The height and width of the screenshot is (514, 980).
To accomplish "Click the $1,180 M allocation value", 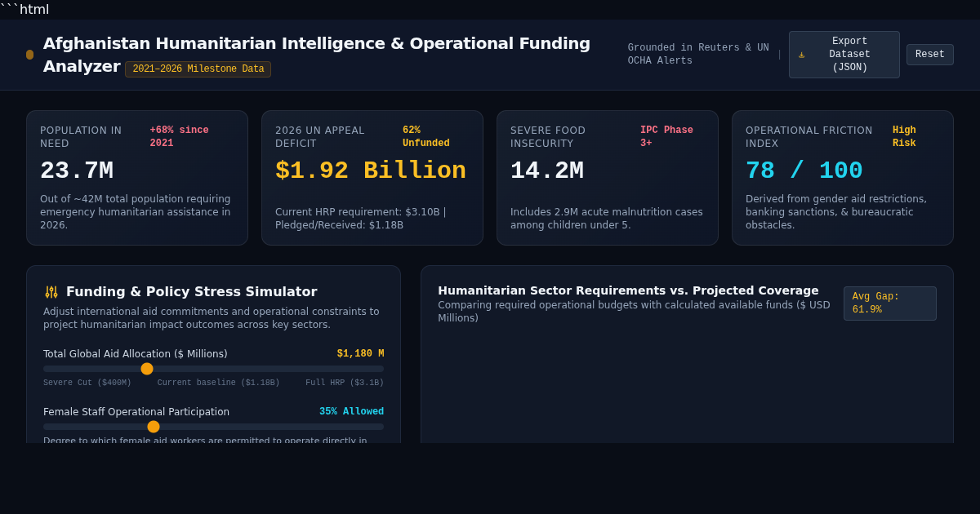I will pos(360,354).
